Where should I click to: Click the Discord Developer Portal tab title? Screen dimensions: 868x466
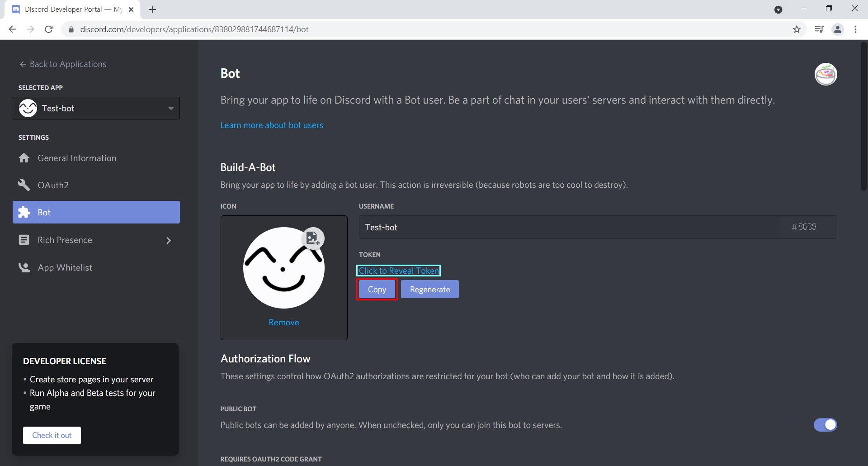74,10
